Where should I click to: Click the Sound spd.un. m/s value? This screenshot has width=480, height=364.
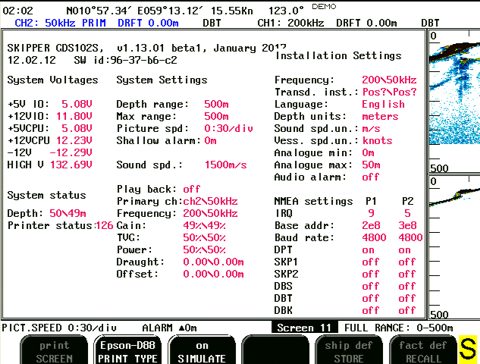pos(371,128)
